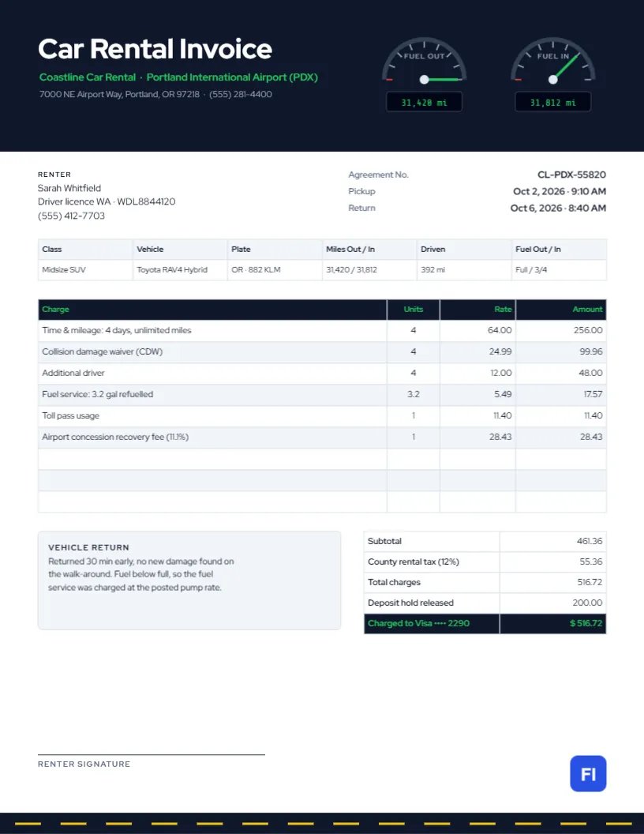The height and width of the screenshot is (834, 644).
Task: Select Airport concession recovery fee row
Action: coord(322,437)
